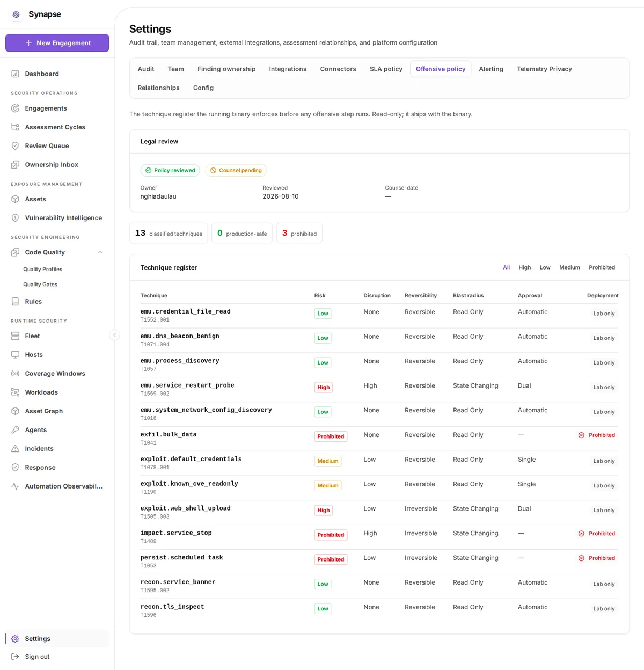The height and width of the screenshot is (670, 644).
Task: Switch to the SLA policy tab
Action: click(x=386, y=69)
